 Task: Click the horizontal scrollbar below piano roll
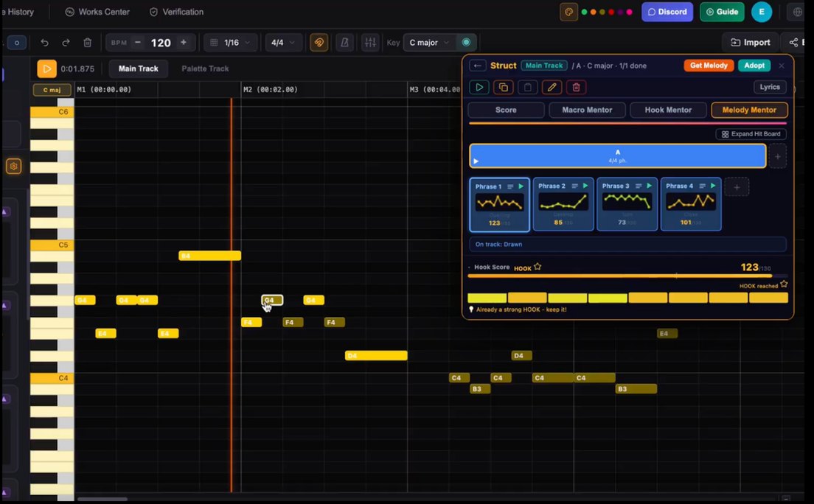tap(102, 500)
